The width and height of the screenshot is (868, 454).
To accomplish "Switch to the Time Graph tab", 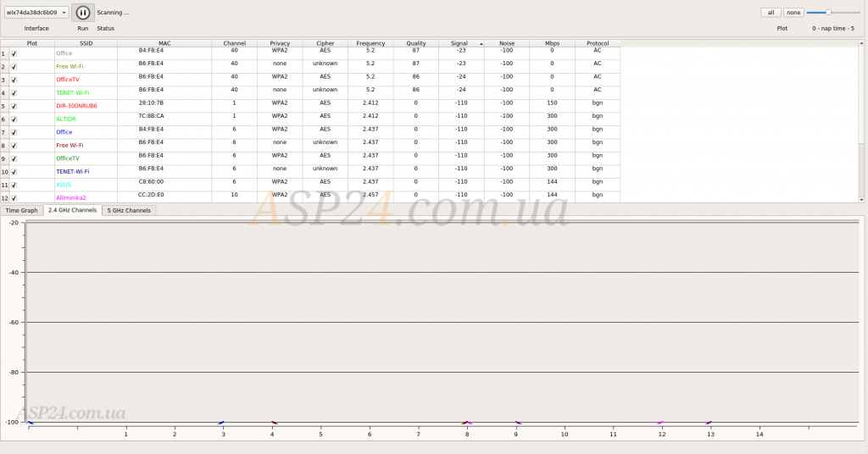I will [21, 210].
